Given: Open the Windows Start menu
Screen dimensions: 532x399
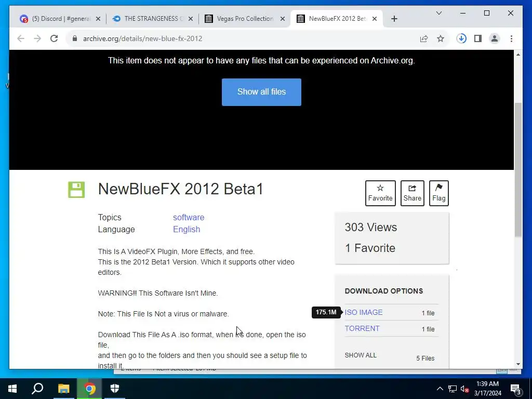Looking at the screenshot, I should click(12, 389).
